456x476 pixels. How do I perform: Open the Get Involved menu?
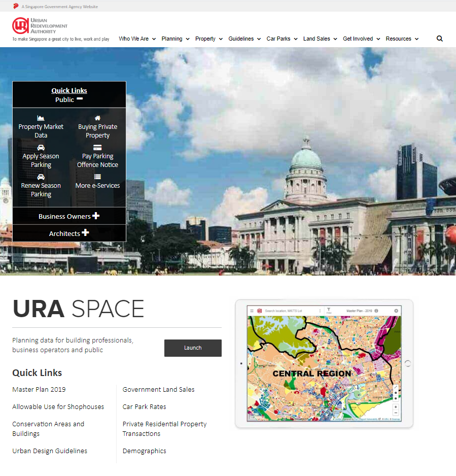361,39
